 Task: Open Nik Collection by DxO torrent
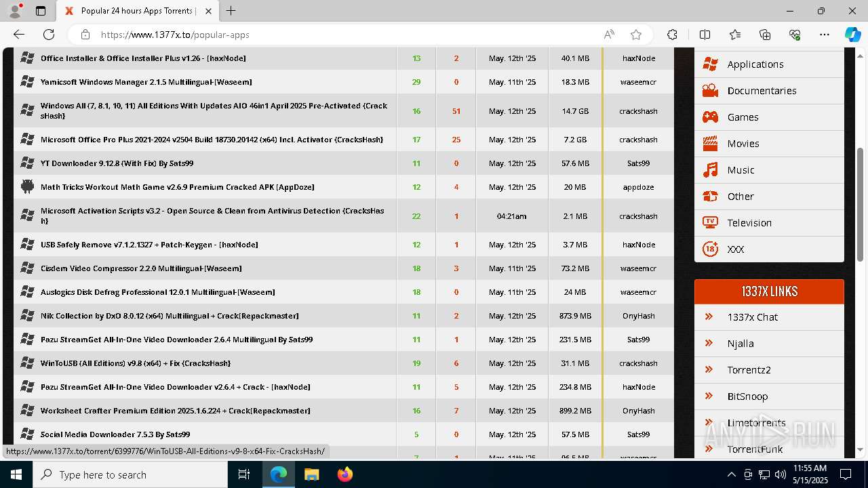[x=170, y=316]
